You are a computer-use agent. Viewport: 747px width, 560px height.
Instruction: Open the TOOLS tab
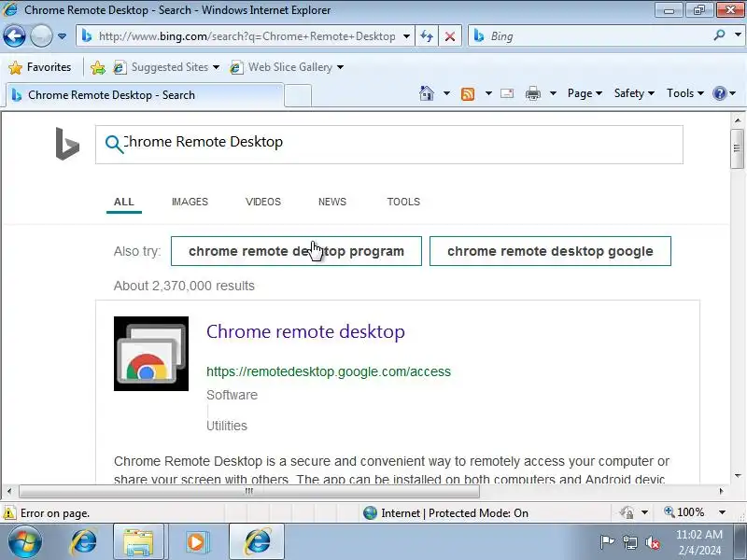[x=403, y=202]
